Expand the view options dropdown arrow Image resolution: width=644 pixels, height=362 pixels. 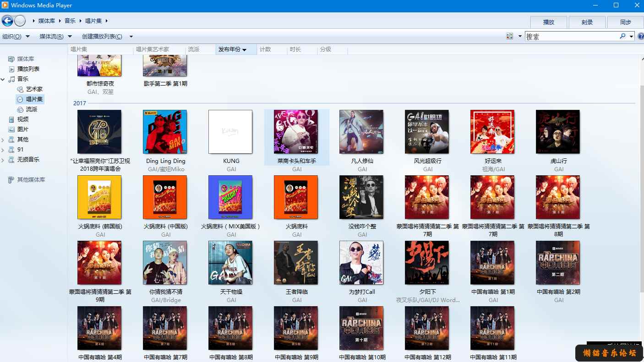(x=520, y=36)
